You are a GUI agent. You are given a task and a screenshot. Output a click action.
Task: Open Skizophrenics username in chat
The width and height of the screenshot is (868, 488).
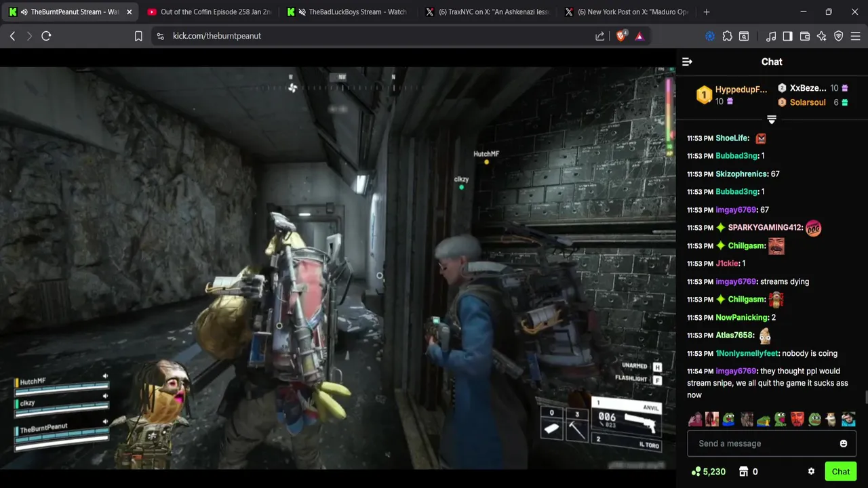tap(742, 174)
